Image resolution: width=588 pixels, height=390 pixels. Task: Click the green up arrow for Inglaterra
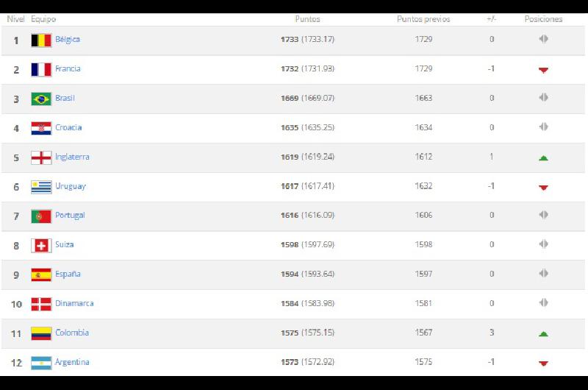point(543,157)
